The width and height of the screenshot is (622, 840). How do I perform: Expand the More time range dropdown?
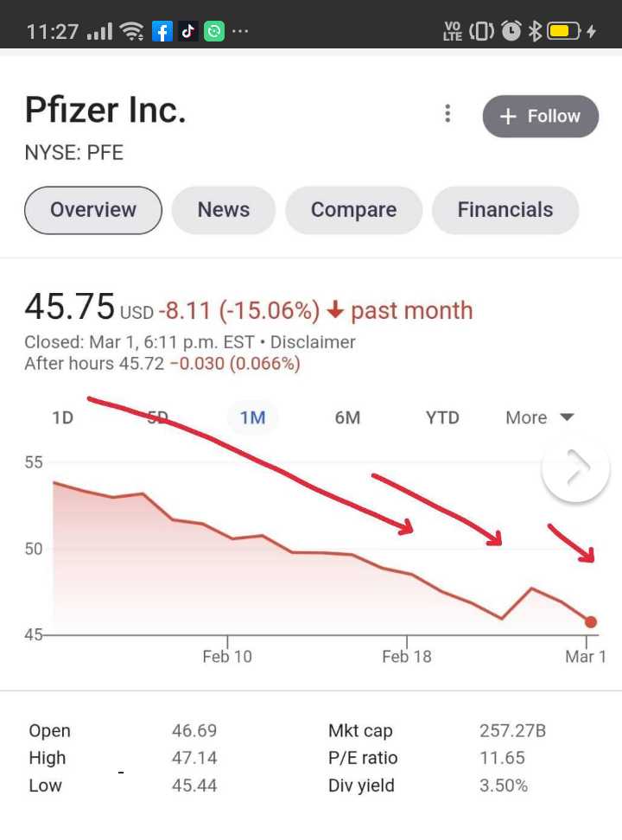pyautogui.click(x=539, y=417)
